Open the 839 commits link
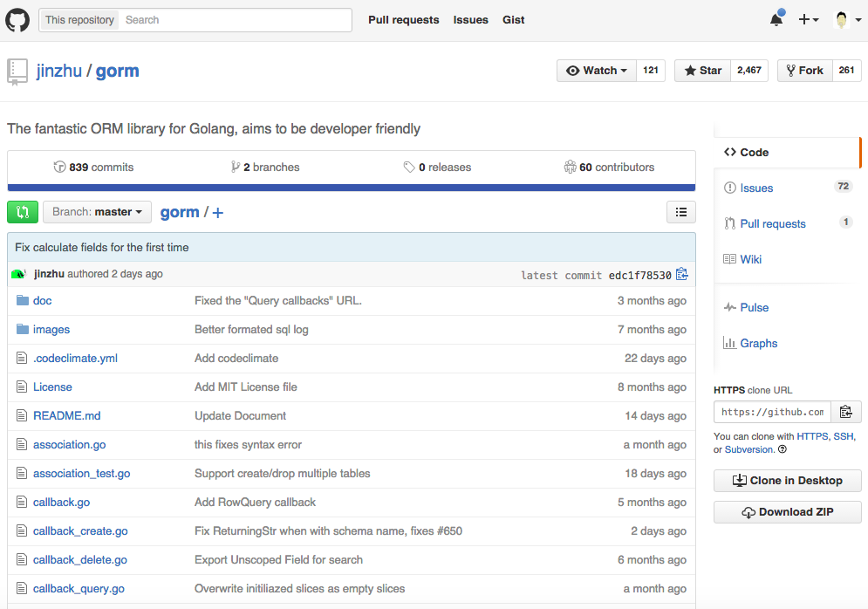868x609 pixels. [93, 168]
